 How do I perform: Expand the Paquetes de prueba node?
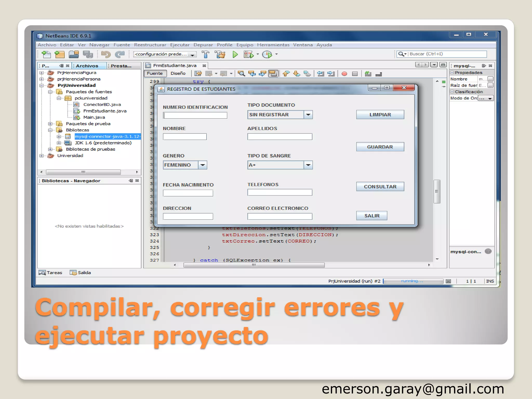(50, 124)
